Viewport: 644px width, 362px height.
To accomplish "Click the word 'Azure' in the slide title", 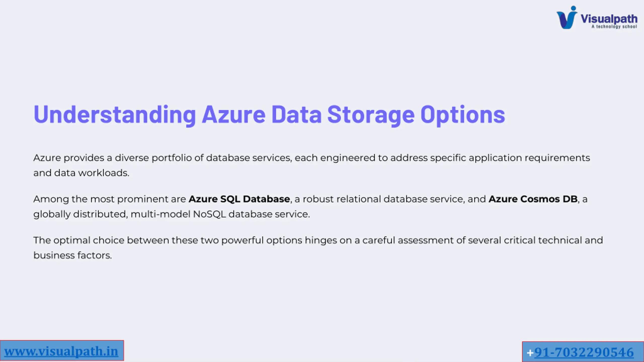I will click(x=234, y=115).
